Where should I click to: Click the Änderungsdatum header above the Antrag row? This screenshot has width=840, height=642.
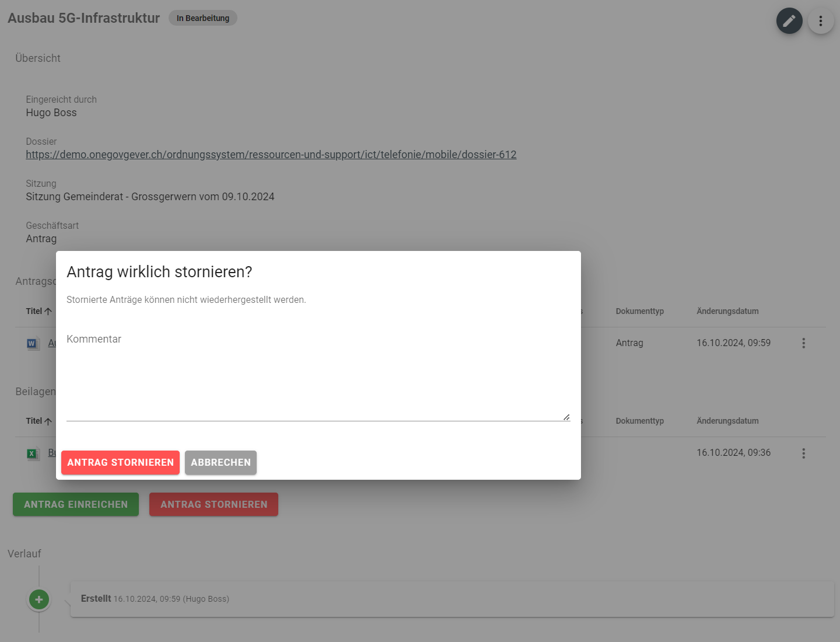click(727, 311)
